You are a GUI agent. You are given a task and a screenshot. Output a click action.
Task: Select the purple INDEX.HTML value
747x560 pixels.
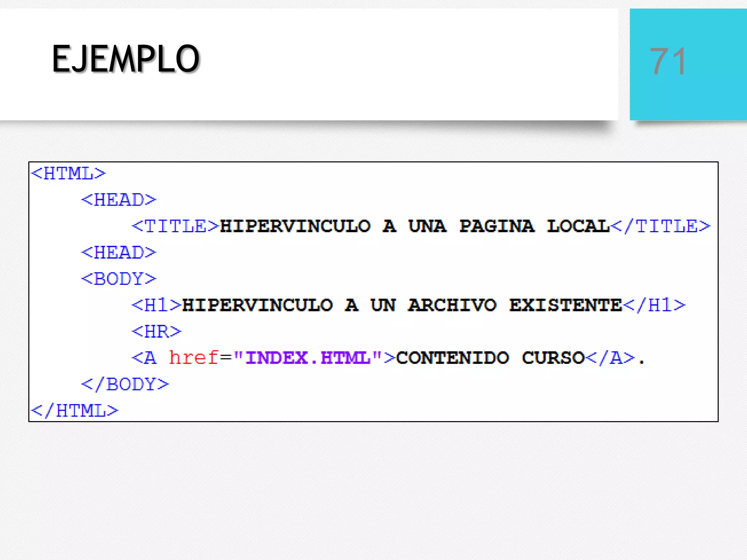[x=308, y=358]
